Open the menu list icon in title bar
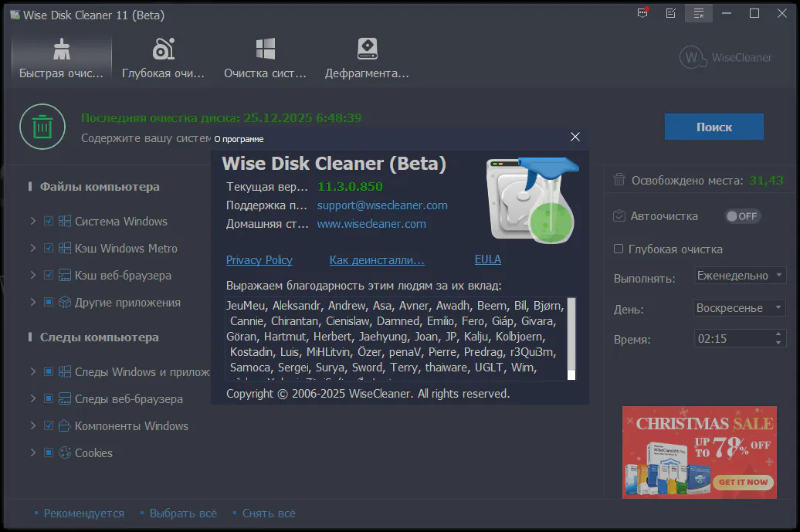Screen dimensions: 800x532 point(699,13)
